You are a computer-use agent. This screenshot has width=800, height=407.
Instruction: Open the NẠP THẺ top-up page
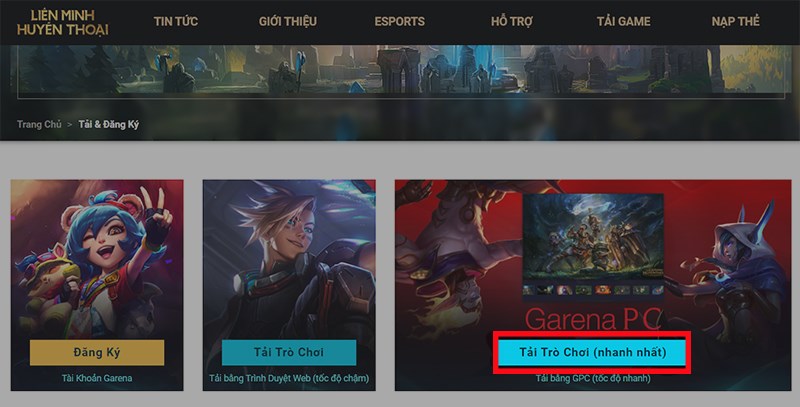736,21
